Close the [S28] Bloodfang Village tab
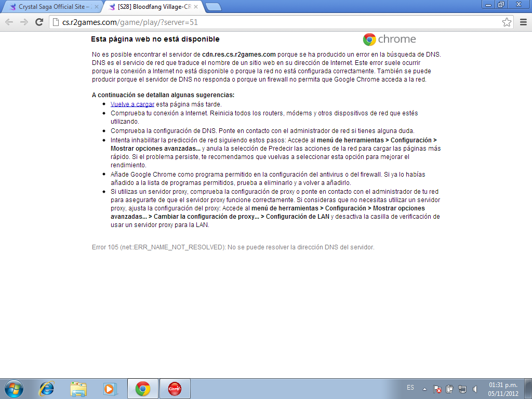This screenshot has width=532, height=399. click(195, 7)
